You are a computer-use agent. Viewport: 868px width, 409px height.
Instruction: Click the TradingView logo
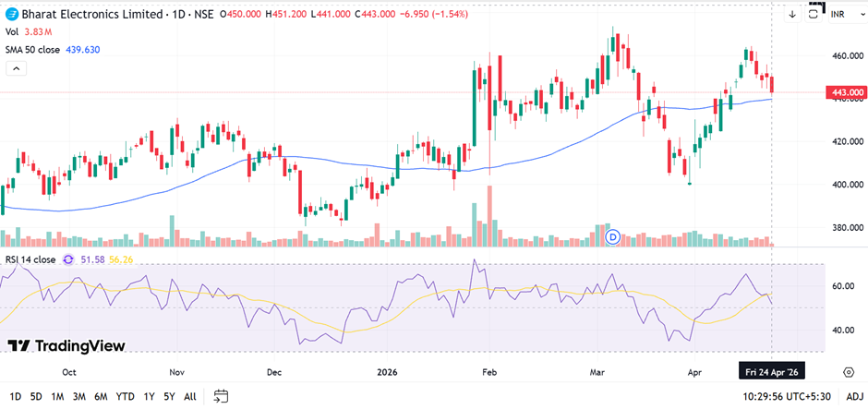[66, 344]
